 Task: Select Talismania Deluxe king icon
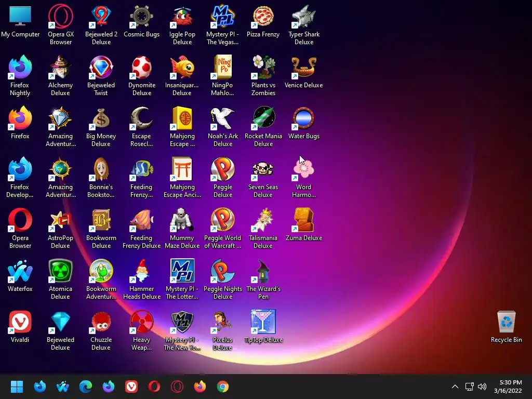point(263,220)
